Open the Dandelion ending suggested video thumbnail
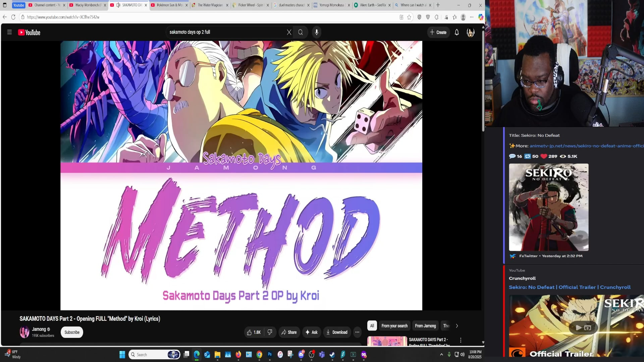644x362 pixels. [x=387, y=341]
